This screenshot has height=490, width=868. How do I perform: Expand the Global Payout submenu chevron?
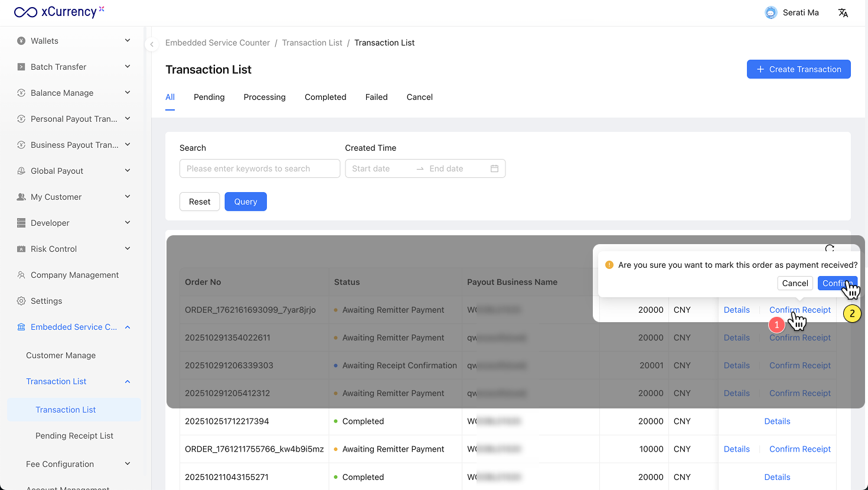128,171
